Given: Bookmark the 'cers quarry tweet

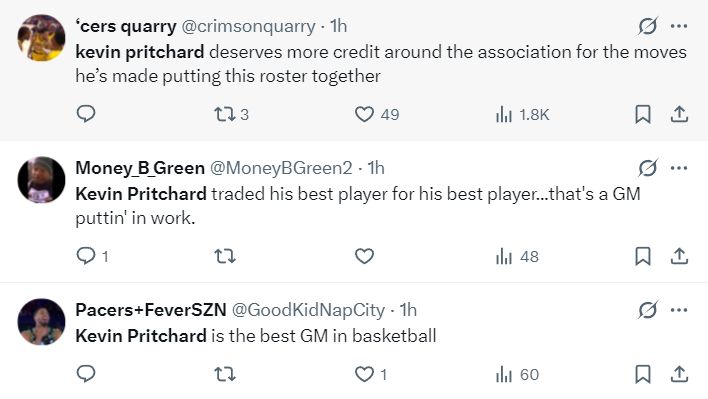Looking at the screenshot, I should point(643,114).
